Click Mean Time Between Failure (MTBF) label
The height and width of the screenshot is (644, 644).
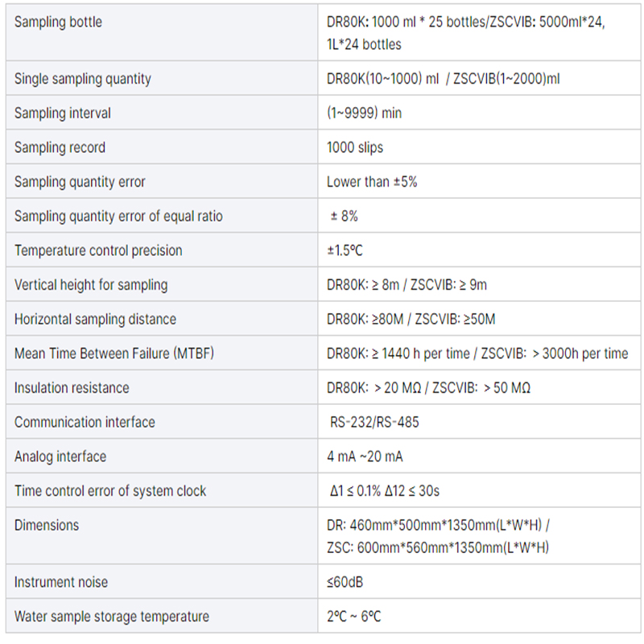(x=114, y=353)
